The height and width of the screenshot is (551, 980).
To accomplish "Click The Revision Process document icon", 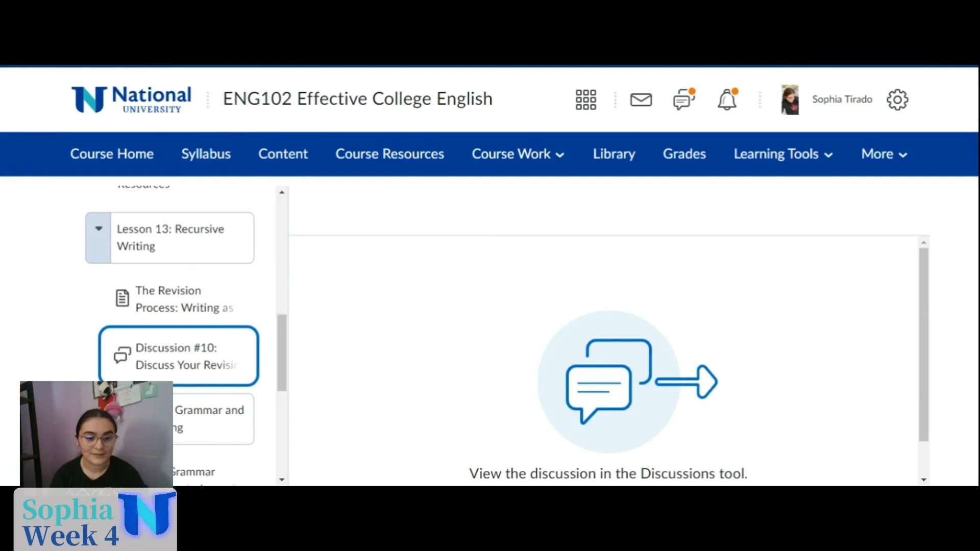I will 122,298.
